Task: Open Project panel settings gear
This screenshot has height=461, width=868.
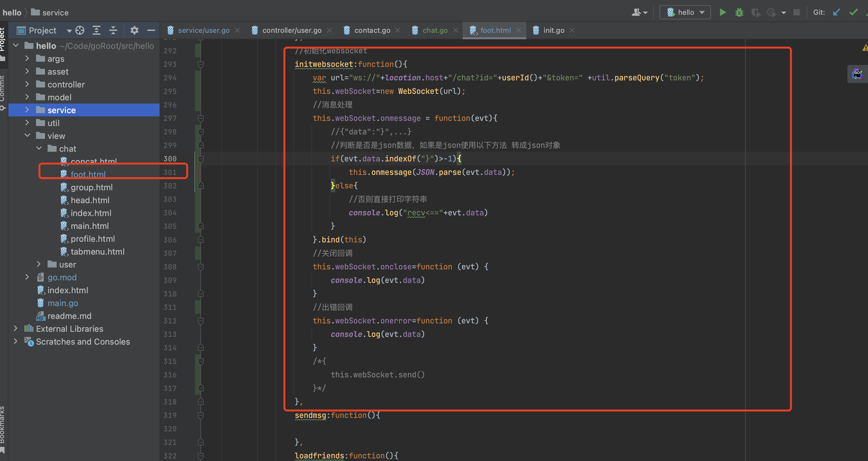Action: 134,30
